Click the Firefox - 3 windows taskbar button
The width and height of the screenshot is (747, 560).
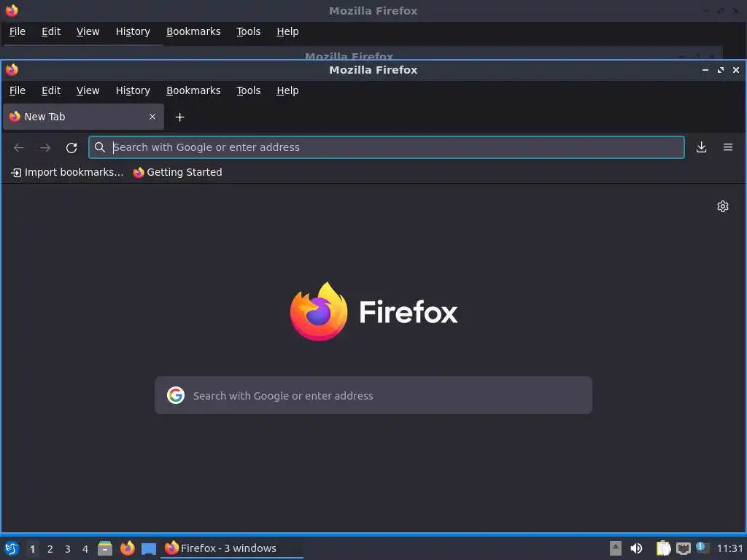coord(233,548)
